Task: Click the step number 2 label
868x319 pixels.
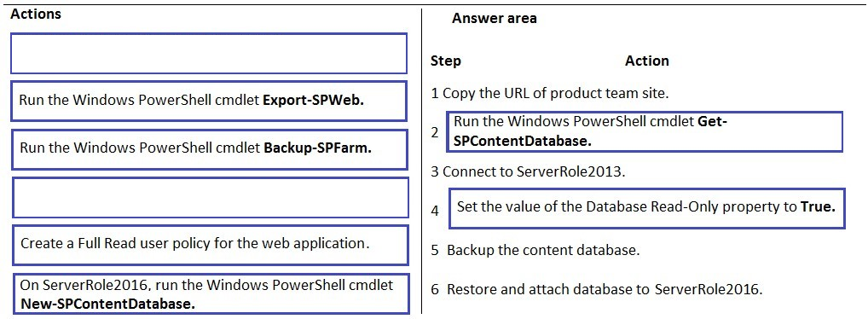Action: point(435,132)
